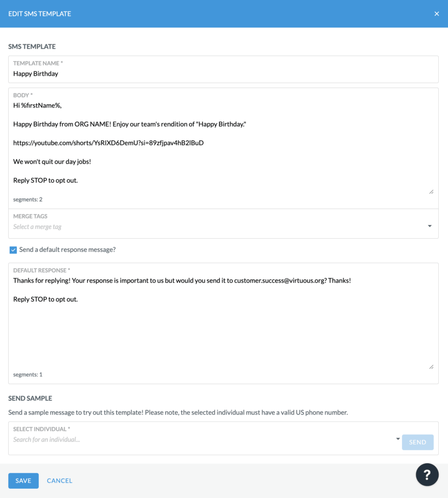Viewport: 448px width, 498px height.
Task: Expand the Merge Tags dropdown arrow
Action: [x=430, y=226]
